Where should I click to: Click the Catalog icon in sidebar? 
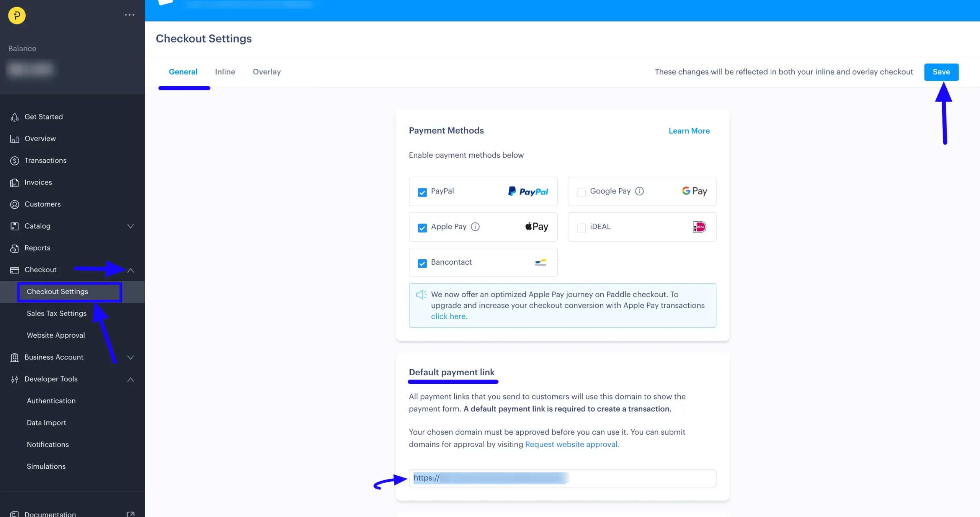tap(15, 226)
